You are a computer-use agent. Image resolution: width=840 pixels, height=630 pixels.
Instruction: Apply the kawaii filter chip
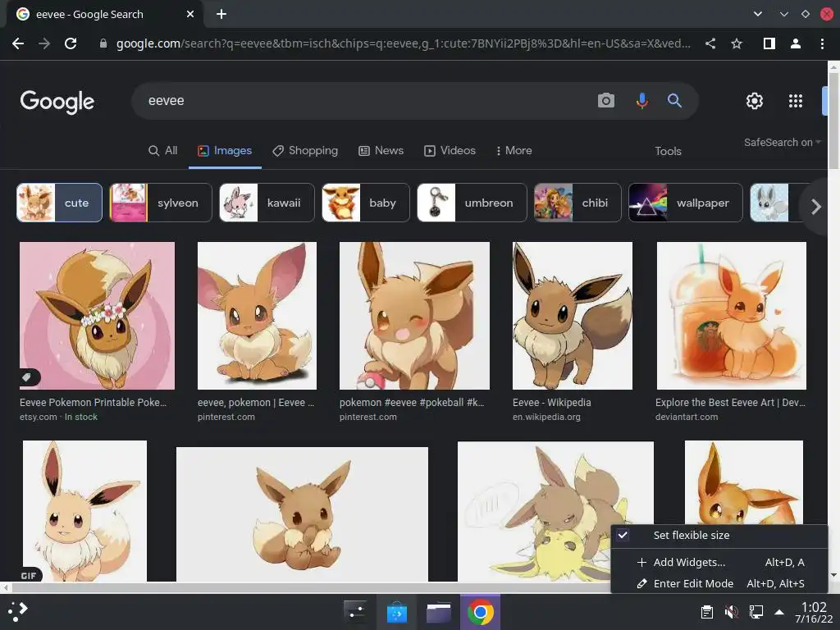pyautogui.click(x=267, y=203)
